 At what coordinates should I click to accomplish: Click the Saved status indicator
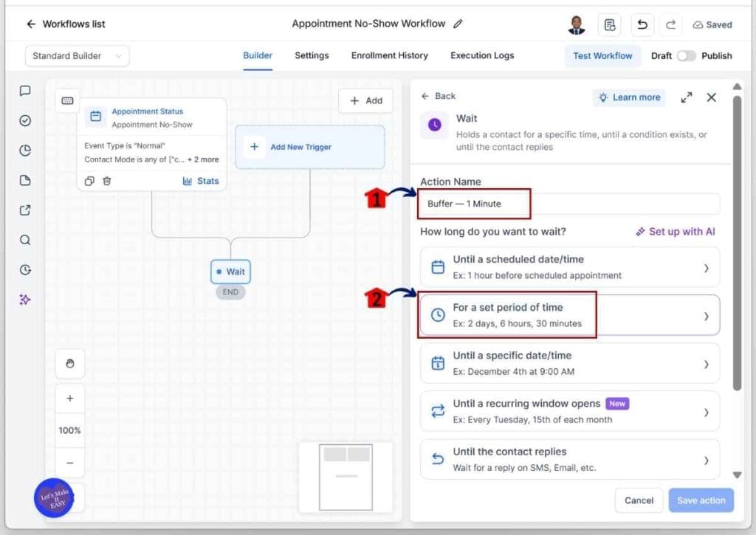[712, 24]
